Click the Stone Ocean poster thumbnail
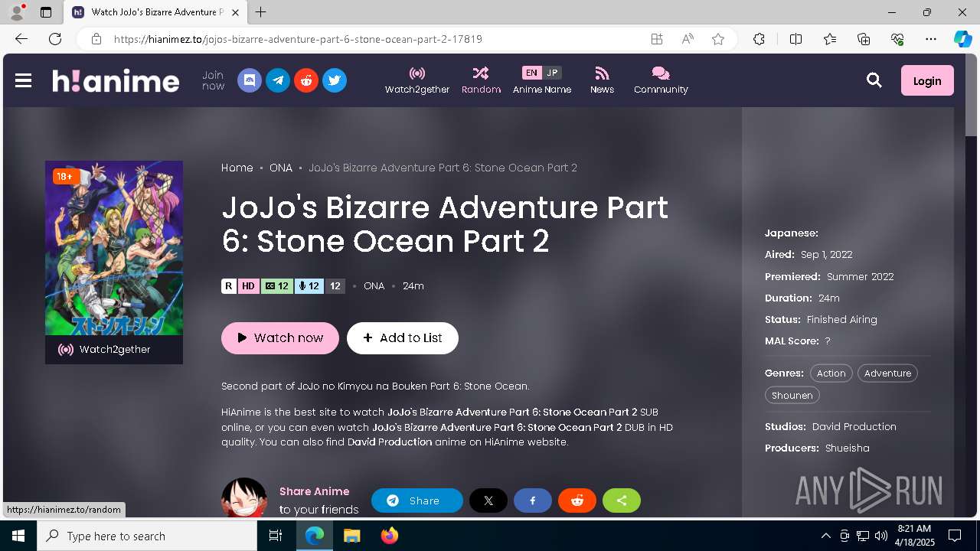Image resolution: width=980 pixels, height=551 pixels. pos(114,248)
